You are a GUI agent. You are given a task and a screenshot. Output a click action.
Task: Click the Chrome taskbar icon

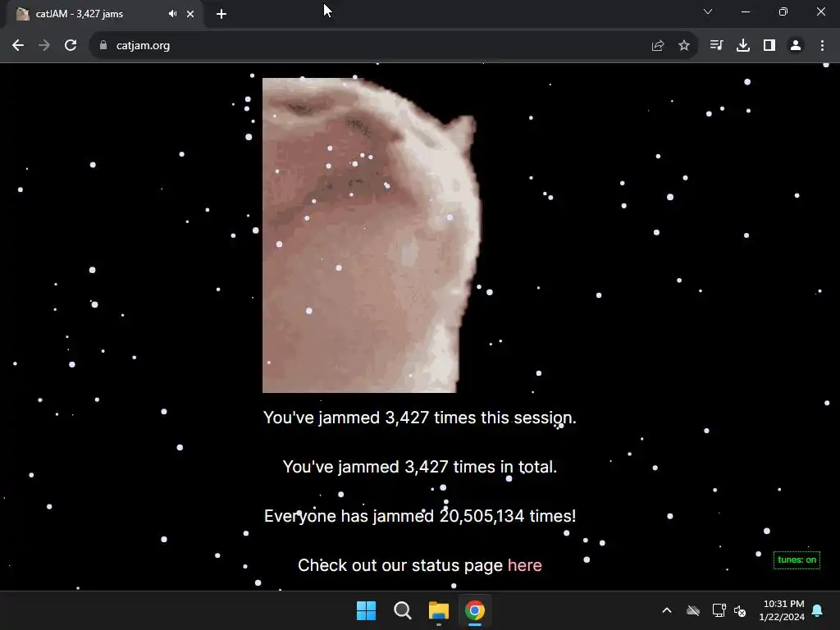pyautogui.click(x=475, y=610)
